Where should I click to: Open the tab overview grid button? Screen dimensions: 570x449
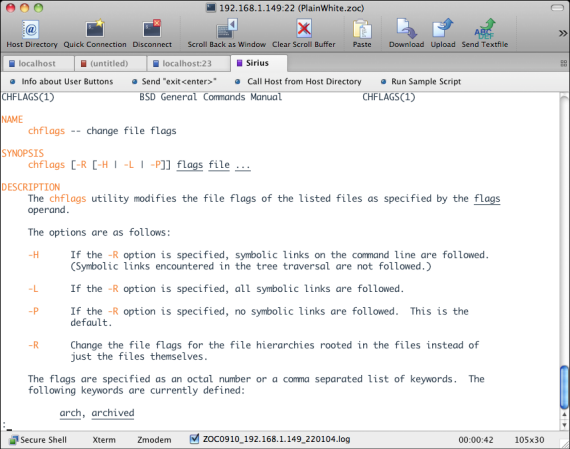pyautogui.click(x=563, y=64)
